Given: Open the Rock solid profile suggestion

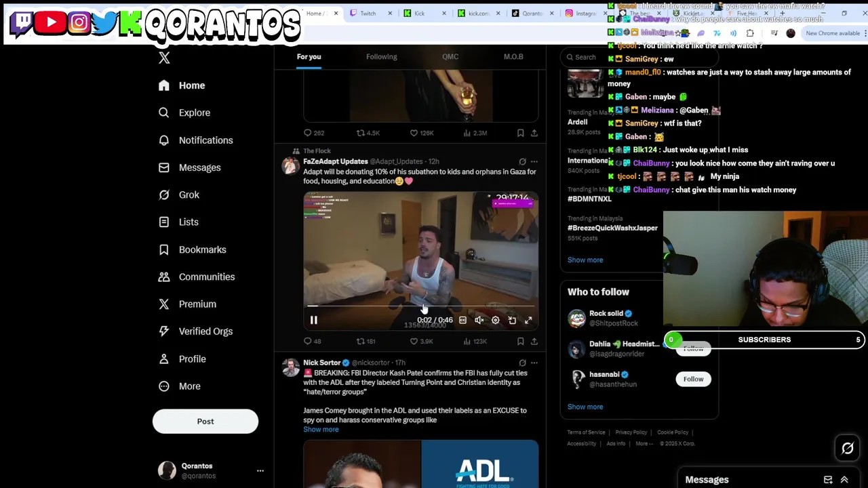Looking at the screenshot, I should pos(606,314).
